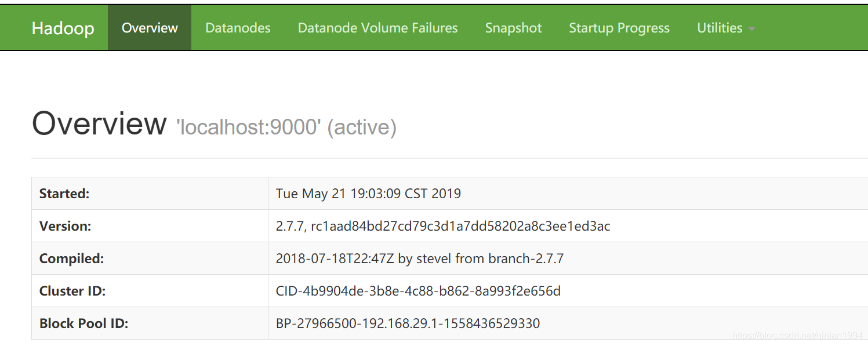
Task: Click the Version row label
Action: tap(65, 226)
